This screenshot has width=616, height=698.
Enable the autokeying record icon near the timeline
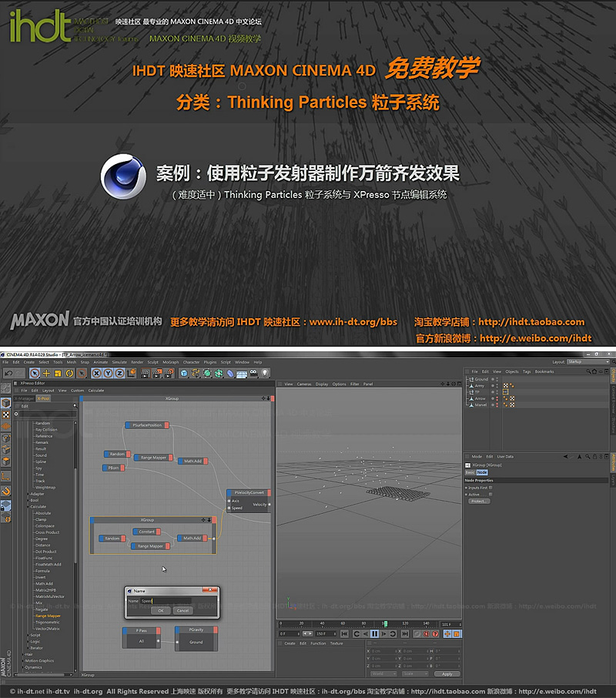426,634
